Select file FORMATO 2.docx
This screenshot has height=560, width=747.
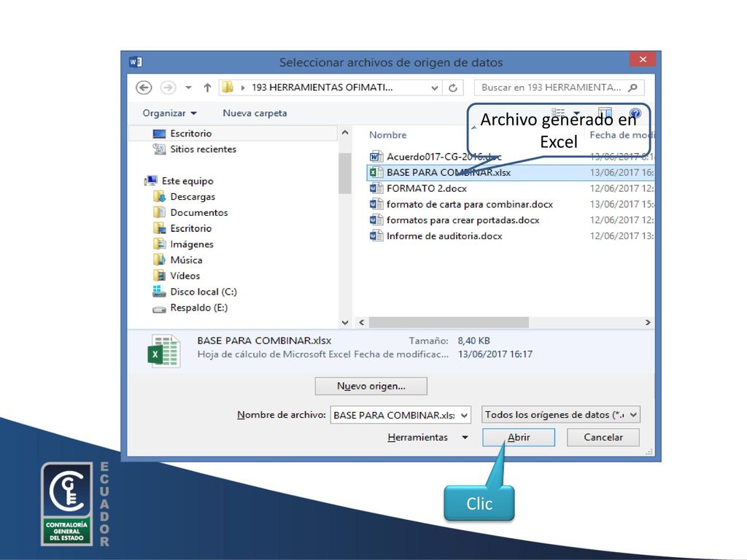(426, 189)
